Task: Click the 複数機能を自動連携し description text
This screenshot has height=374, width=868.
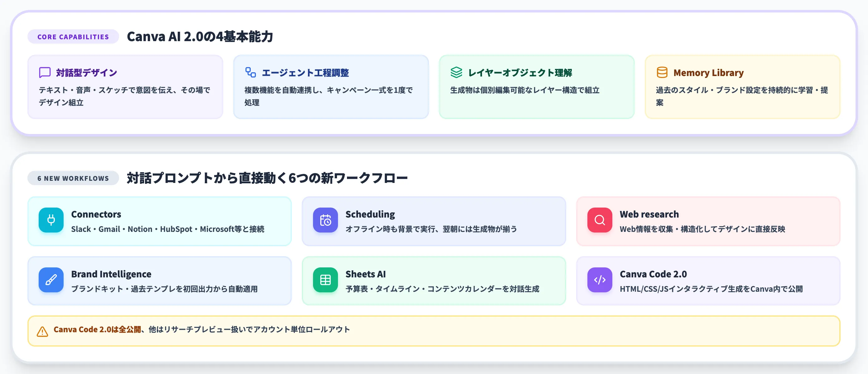Action: [329, 96]
